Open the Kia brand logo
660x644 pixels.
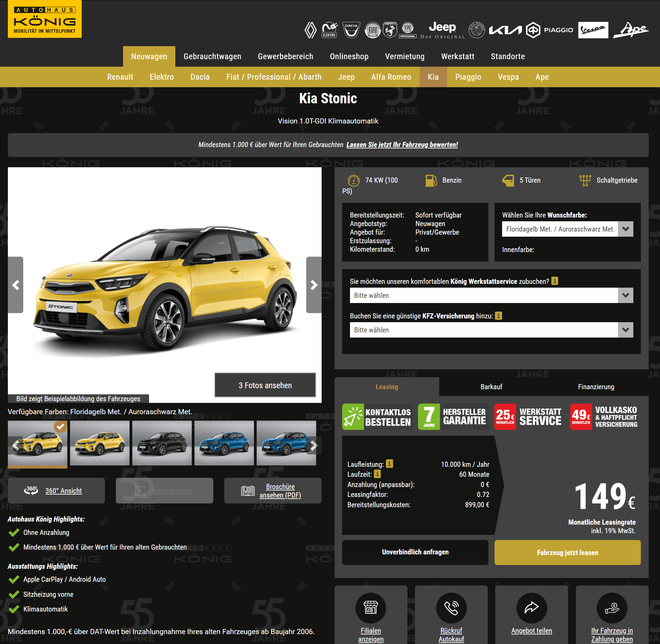(505, 30)
